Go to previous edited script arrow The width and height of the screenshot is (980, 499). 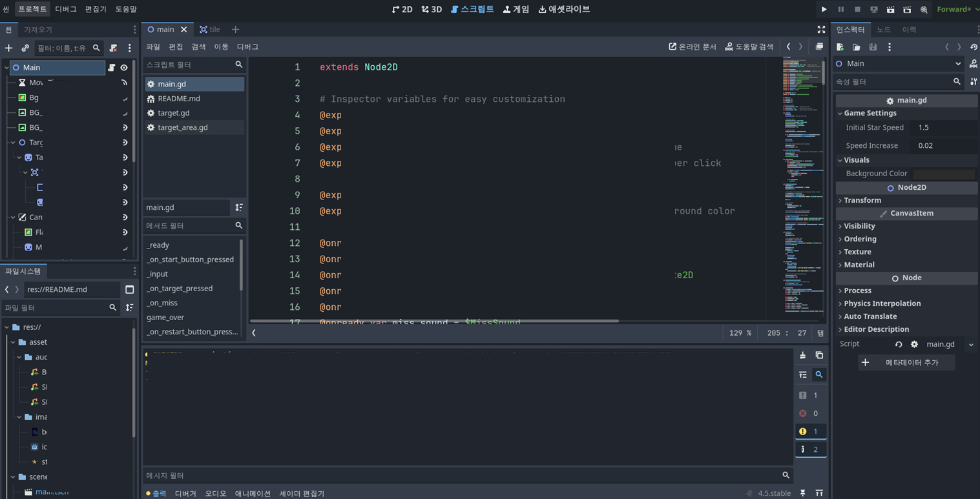[788, 46]
